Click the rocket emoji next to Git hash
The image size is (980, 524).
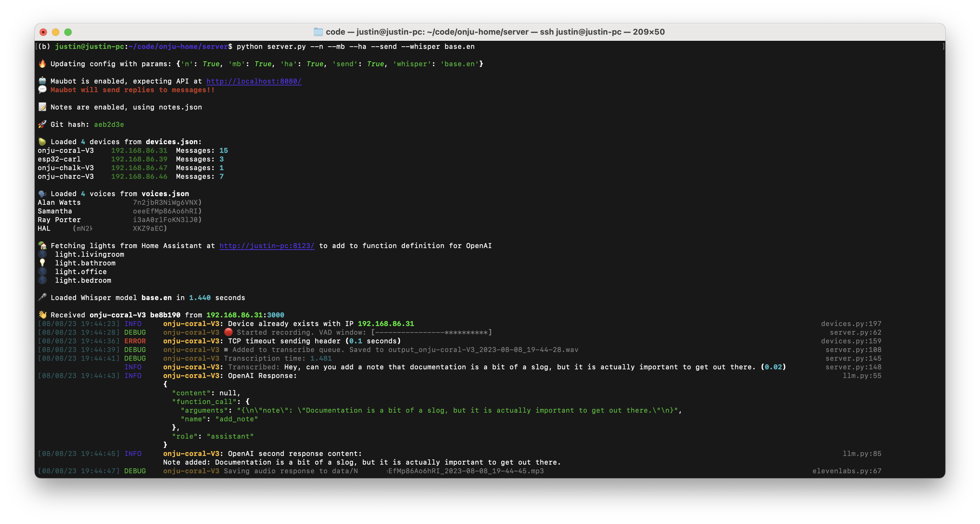[42, 124]
